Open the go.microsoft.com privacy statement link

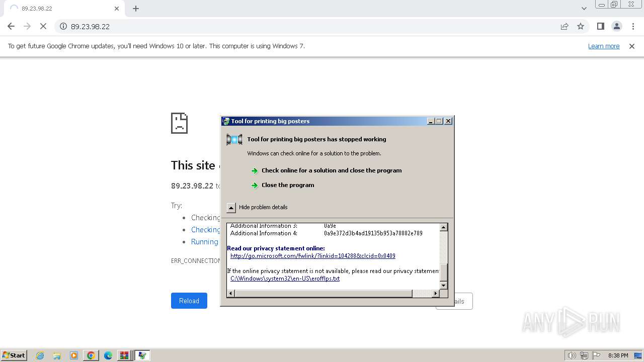point(313,256)
